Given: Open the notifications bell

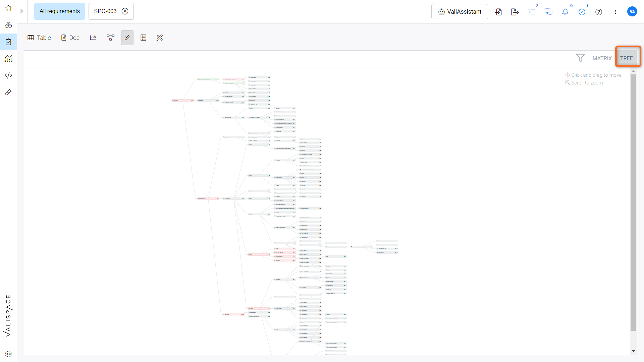Looking at the screenshot, I should 565,12.
